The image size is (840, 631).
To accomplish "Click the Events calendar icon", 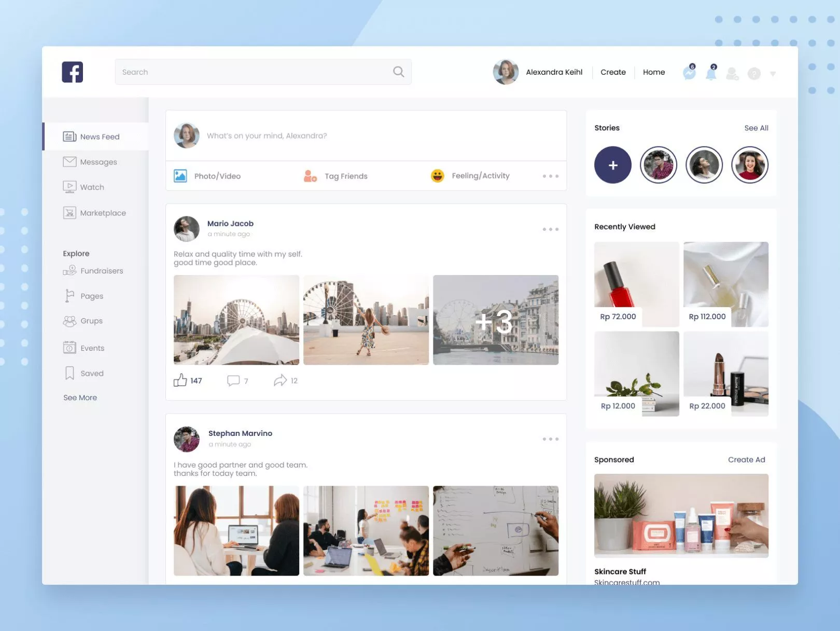I will [x=69, y=347].
